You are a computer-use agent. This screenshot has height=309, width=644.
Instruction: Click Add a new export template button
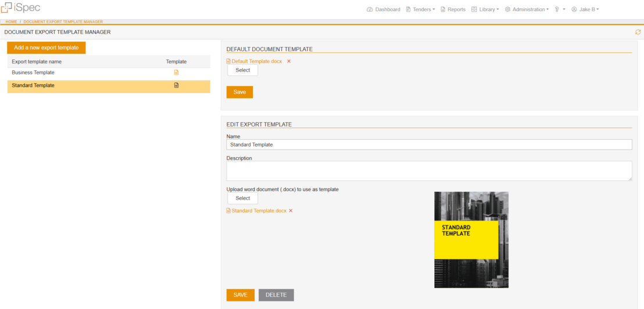click(46, 48)
